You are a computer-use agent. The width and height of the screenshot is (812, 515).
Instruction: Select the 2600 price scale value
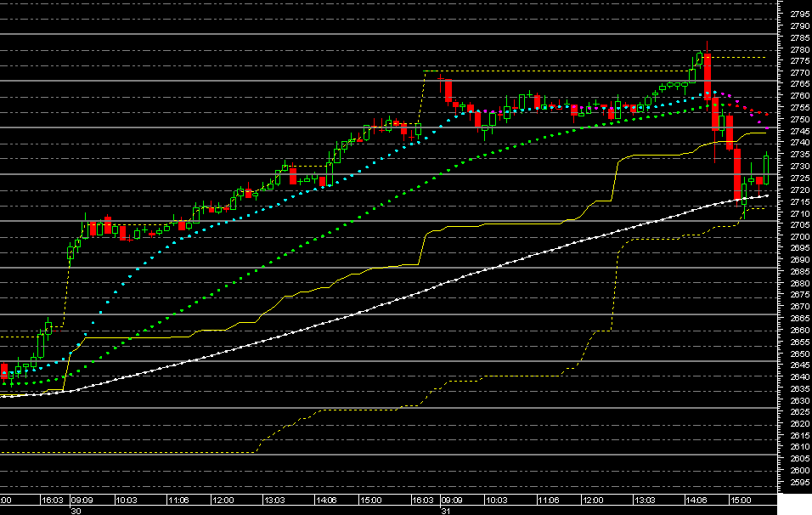800,471
